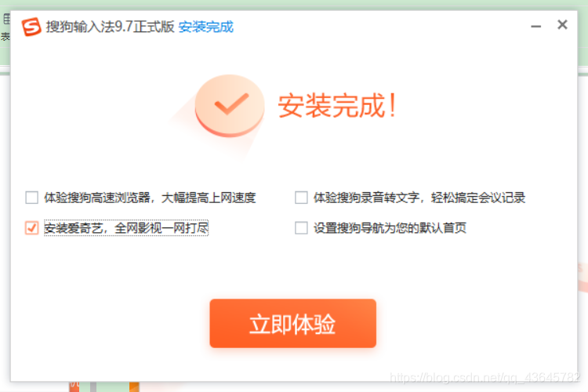Click the orange Sogou S logo
588x392 pixels.
[31, 27]
